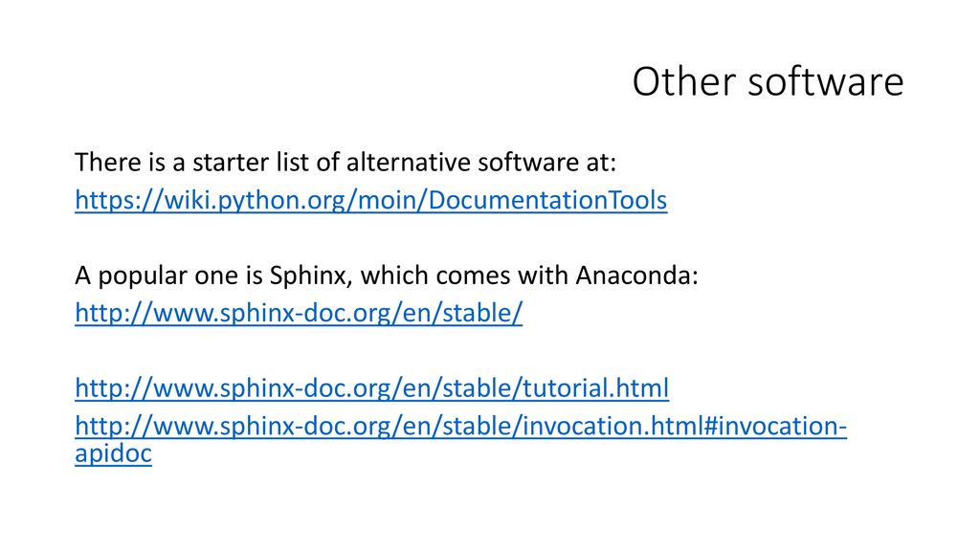The image size is (980, 551).
Task: Click the word "software" in the title
Action: pyautogui.click(x=826, y=82)
